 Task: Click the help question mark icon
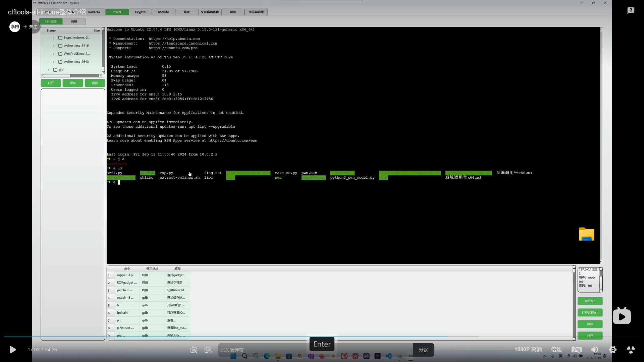point(631,11)
